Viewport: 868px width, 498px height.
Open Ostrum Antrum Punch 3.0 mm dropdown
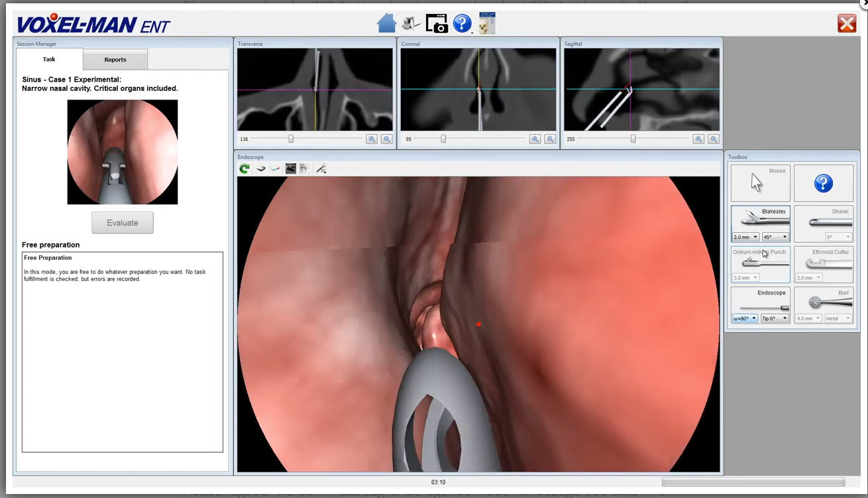coord(745,278)
